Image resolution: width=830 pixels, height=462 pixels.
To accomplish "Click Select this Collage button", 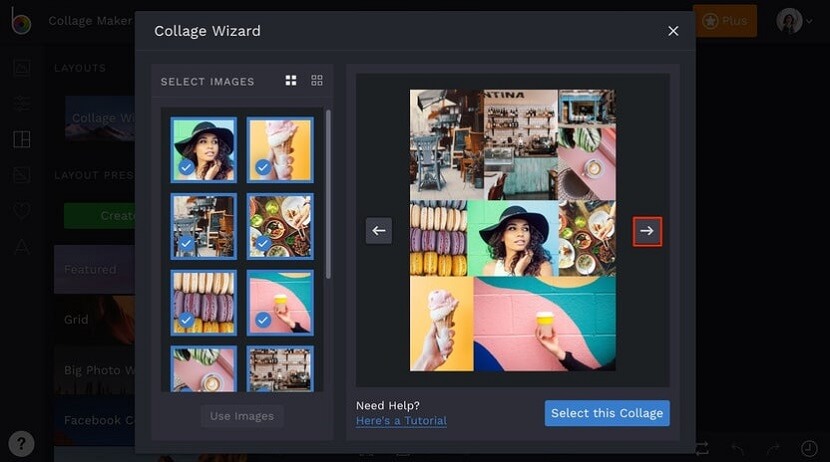I will tap(607, 413).
